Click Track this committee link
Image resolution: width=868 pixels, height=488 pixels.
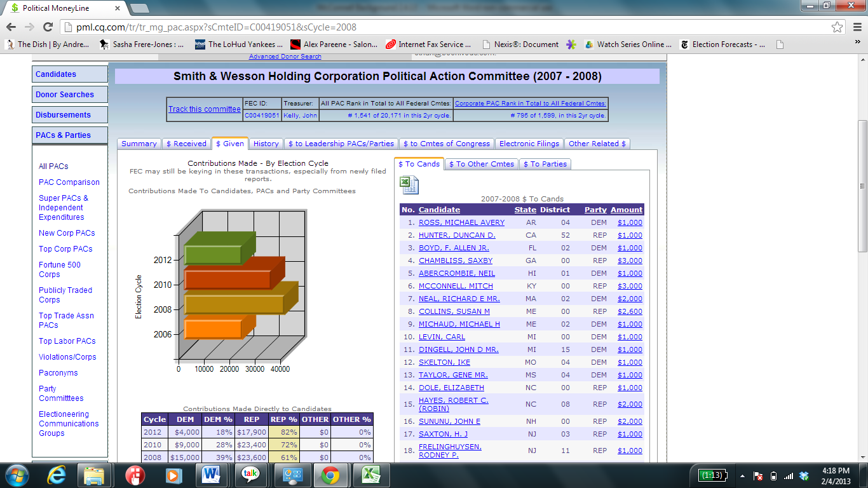(x=205, y=109)
